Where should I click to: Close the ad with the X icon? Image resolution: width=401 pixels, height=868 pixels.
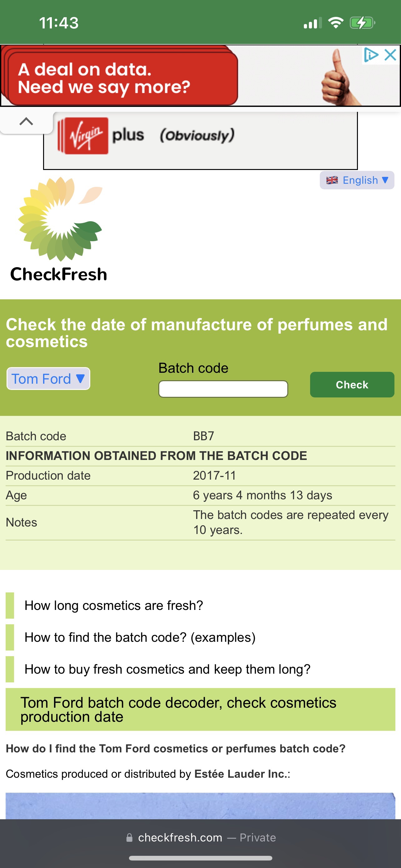(390, 55)
